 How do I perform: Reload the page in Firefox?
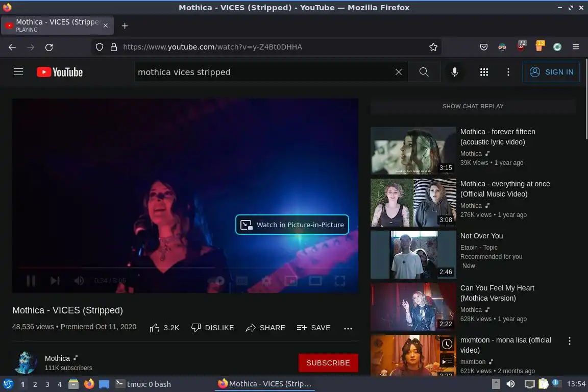[x=49, y=47]
